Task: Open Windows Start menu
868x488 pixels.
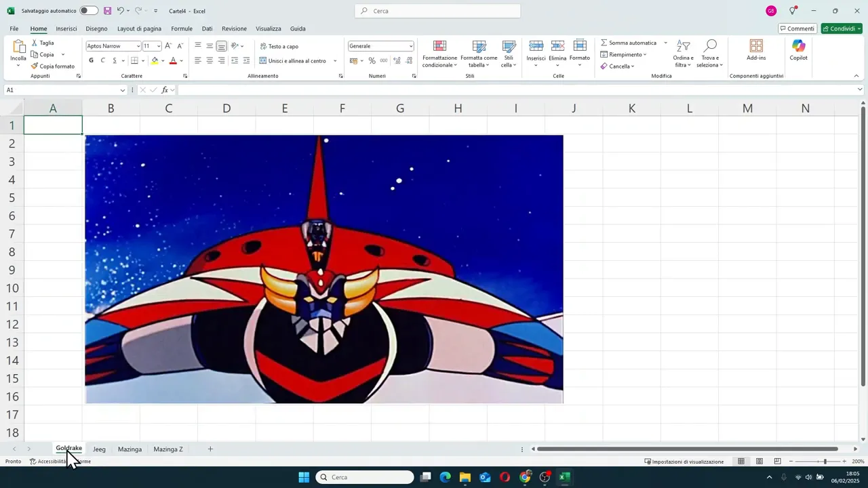Action: tap(304, 477)
